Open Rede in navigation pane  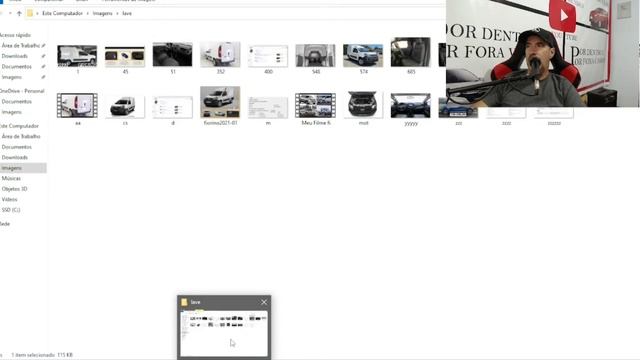click(x=5, y=224)
